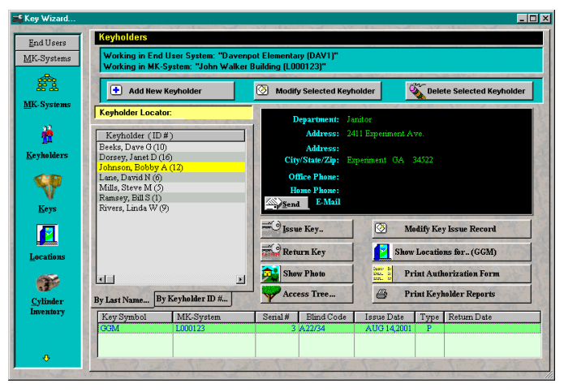564x392 pixels.
Task: Click eraser icon on Delete Selected Keyholder
Action: 417,91
